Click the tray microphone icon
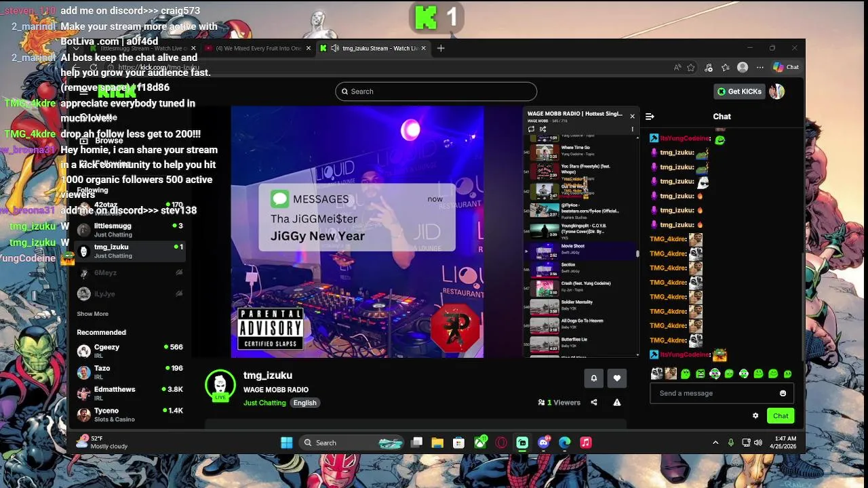The height and width of the screenshot is (488, 868). click(731, 443)
